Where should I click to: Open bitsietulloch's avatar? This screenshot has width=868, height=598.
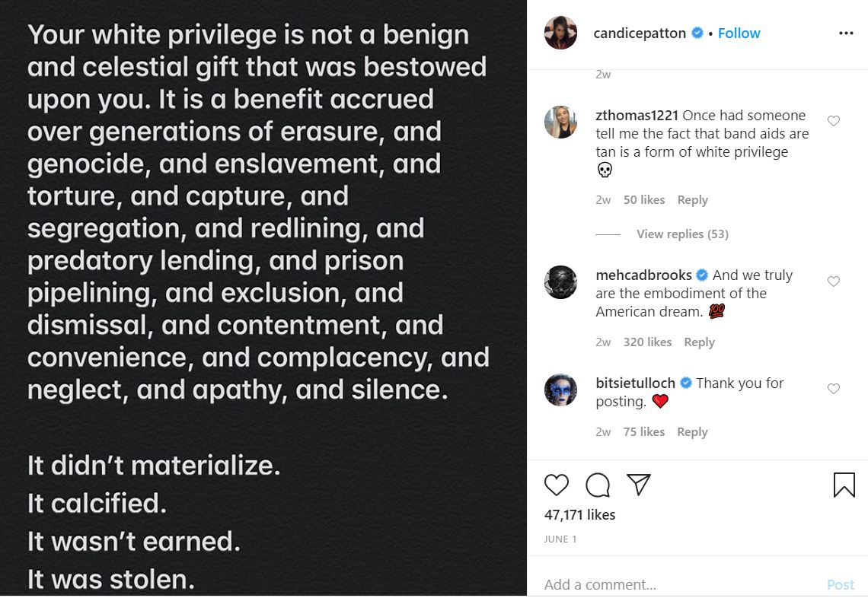pyautogui.click(x=561, y=390)
